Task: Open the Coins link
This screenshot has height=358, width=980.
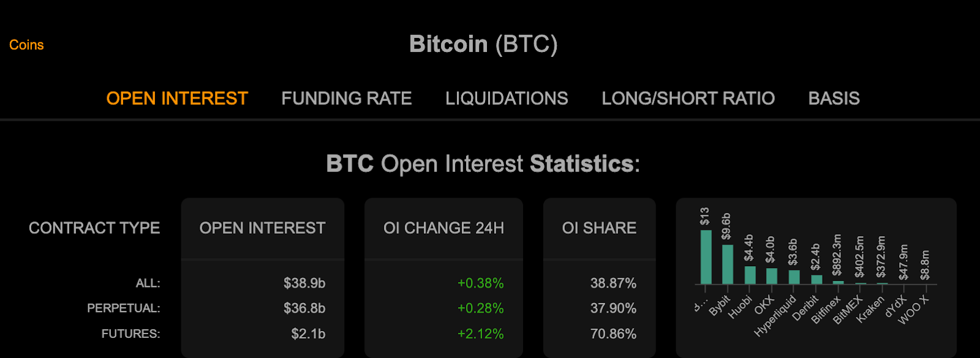Action: (x=26, y=45)
